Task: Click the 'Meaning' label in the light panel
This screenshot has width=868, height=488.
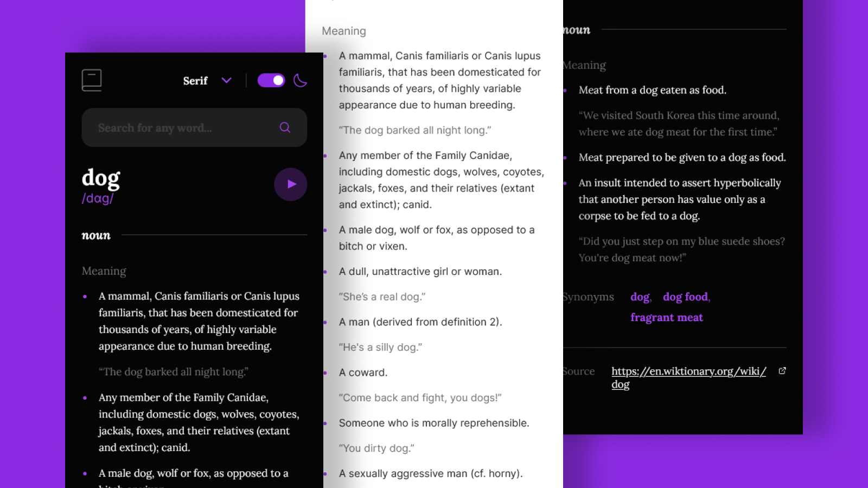Action: (x=344, y=31)
